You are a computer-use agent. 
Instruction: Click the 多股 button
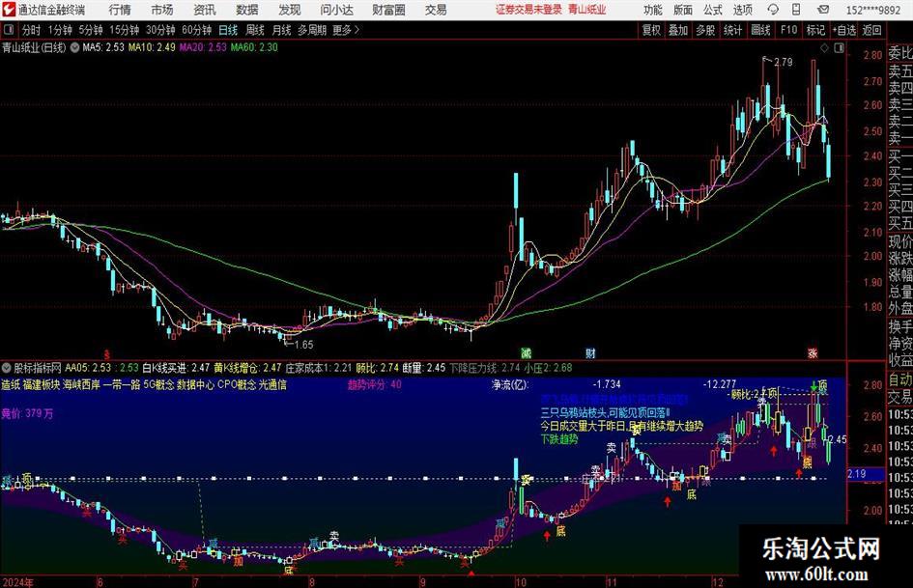(x=705, y=30)
